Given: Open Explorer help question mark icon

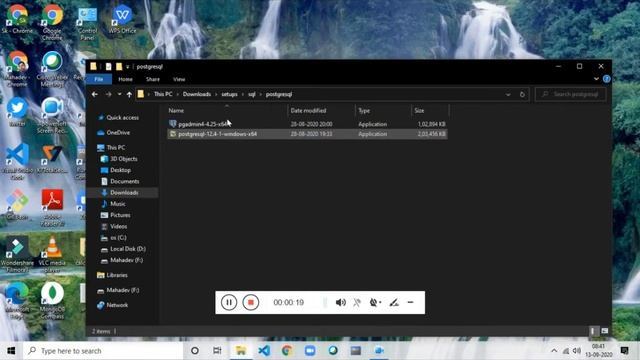Looking at the screenshot, I should 607,79.
